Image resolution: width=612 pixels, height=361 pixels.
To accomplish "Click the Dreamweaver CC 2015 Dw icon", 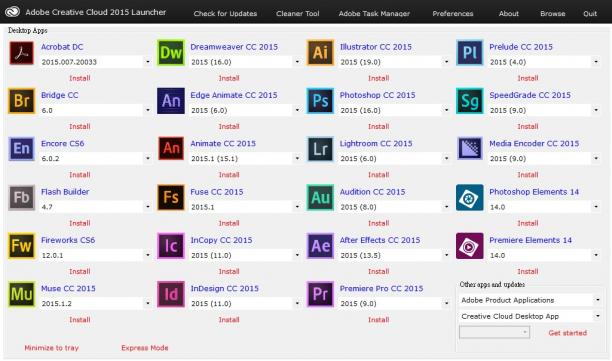I will click(x=171, y=53).
